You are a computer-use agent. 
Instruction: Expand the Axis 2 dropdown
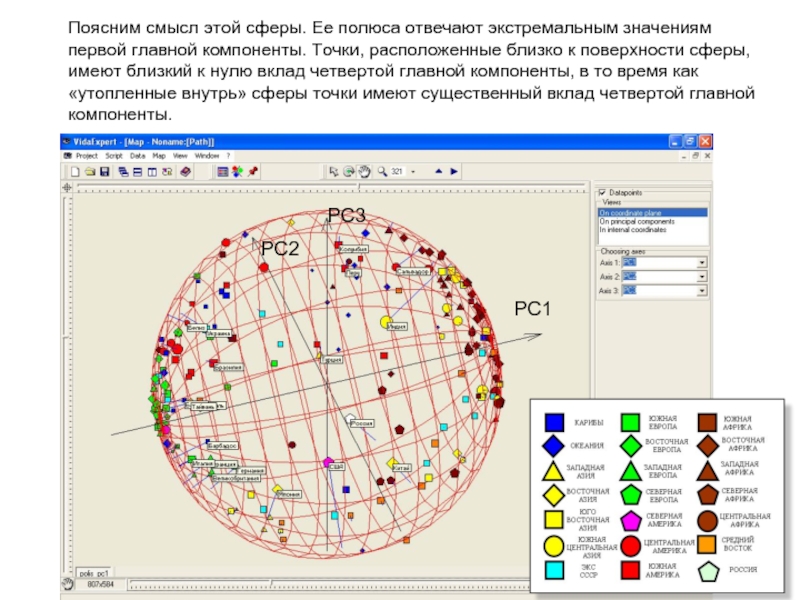click(702, 276)
